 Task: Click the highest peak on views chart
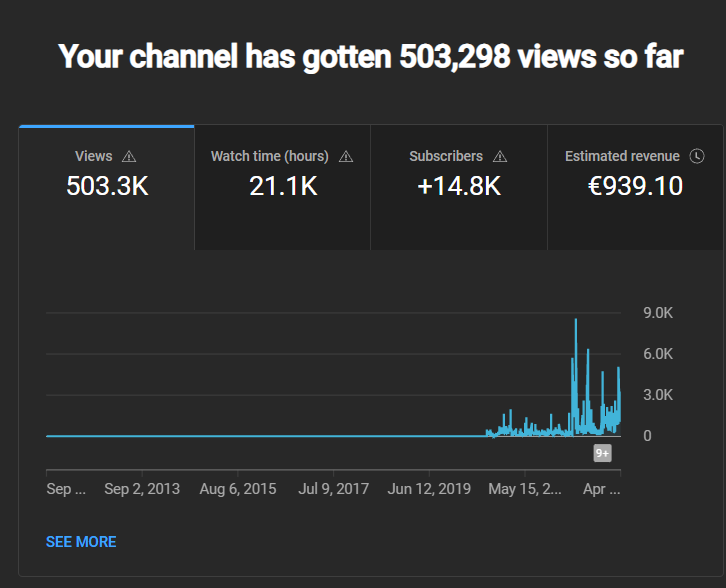pyautogui.click(x=576, y=320)
